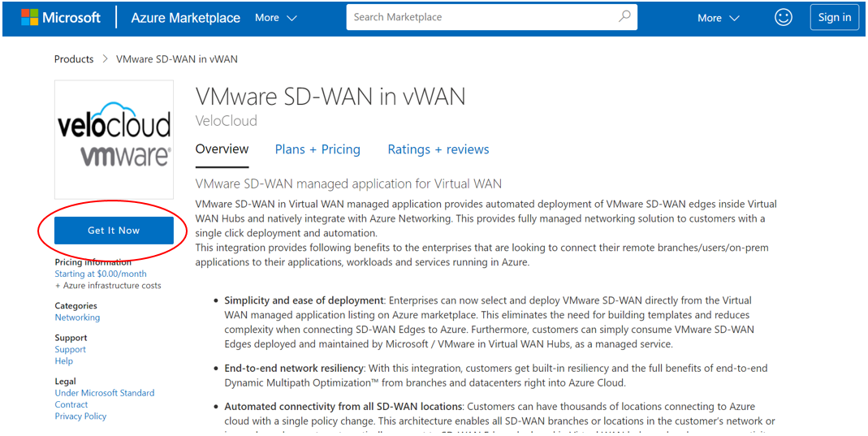Open the Ratings + reviews tab
This screenshot has height=436, width=868.
coord(438,149)
